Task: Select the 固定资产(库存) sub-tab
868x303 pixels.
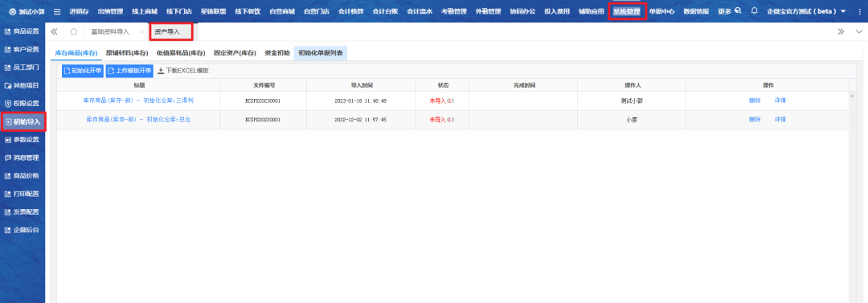Action: 235,53
